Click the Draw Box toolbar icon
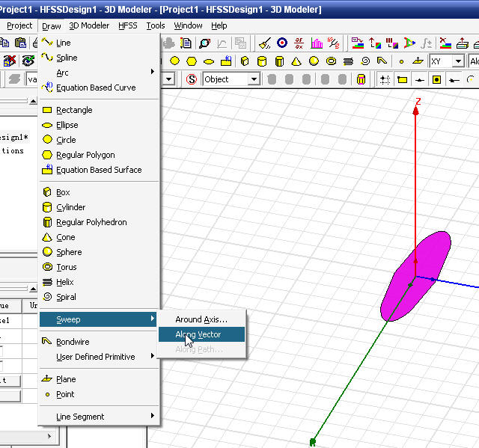This screenshot has width=479, height=448. click(x=245, y=61)
